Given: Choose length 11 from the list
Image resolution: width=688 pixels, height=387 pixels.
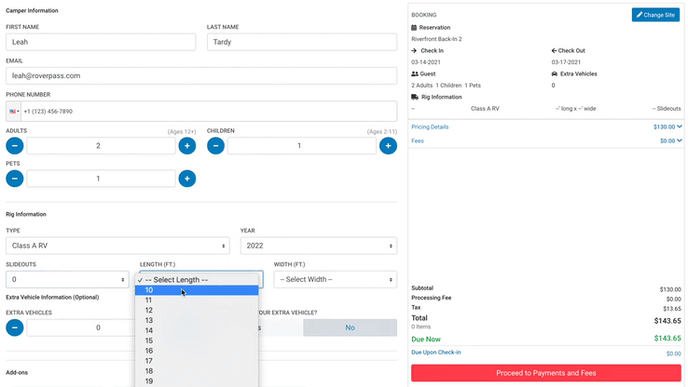Looking at the screenshot, I should [x=197, y=300].
